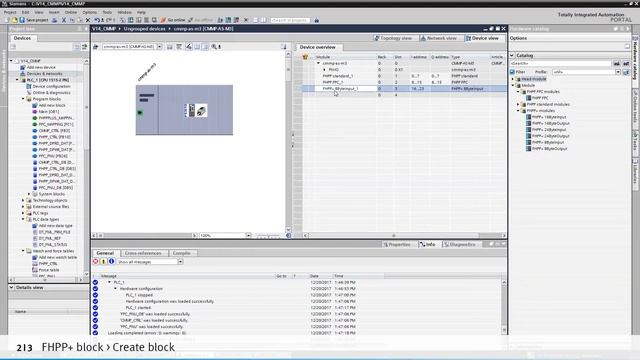The height and width of the screenshot is (360, 640).
Task: Open the catalog Profile dropdown
Action: point(618,72)
